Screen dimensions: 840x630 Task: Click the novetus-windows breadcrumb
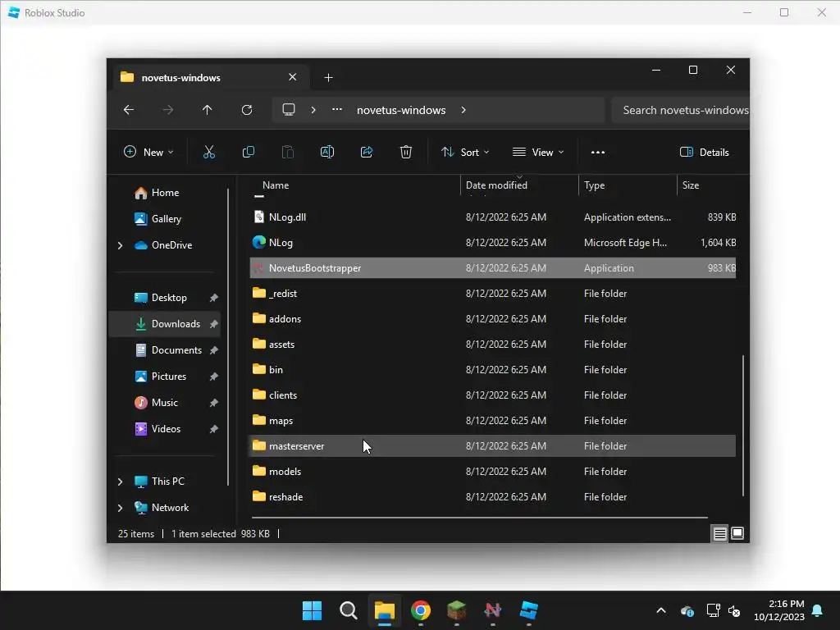point(401,110)
